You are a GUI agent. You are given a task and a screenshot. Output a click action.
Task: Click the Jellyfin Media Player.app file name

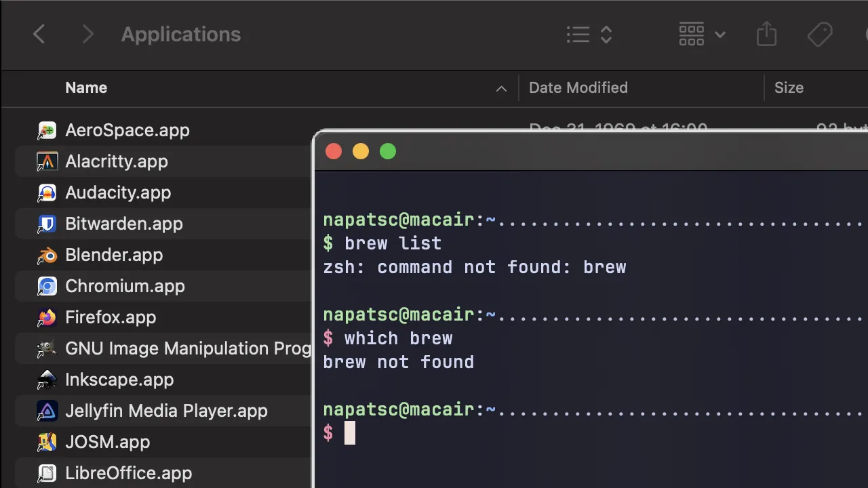pos(166,411)
